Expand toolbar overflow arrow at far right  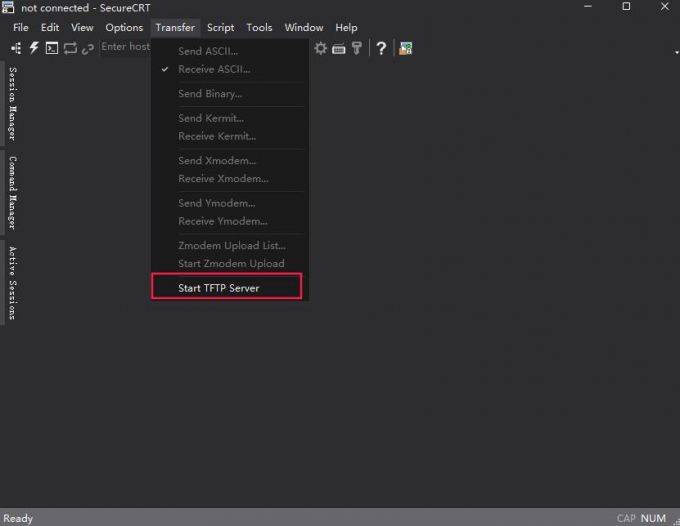coord(677,52)
